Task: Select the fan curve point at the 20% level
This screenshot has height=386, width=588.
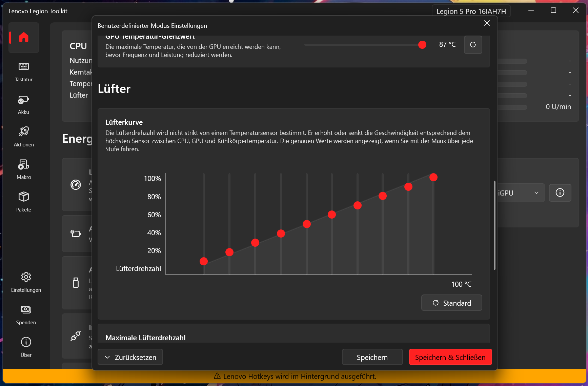Action: 229,252
